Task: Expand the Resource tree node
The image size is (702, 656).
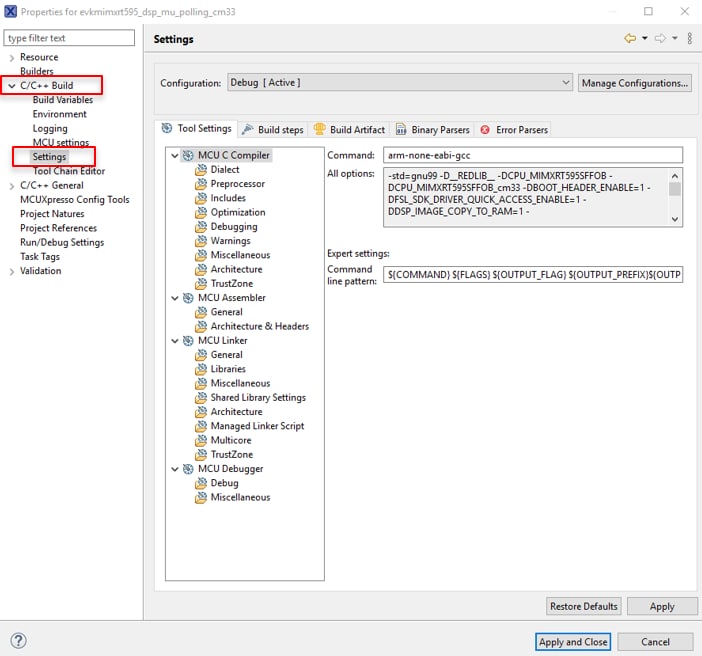Action: (x=11, y=58)
